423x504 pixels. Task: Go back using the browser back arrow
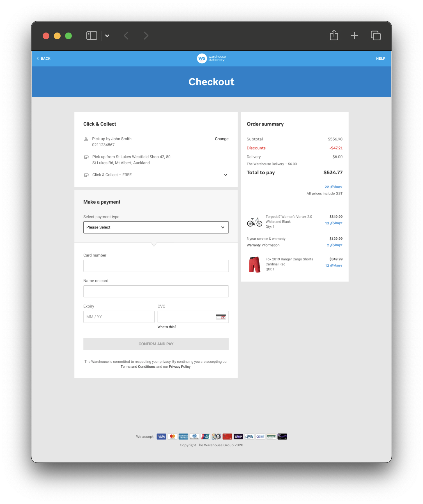(126, 36)
